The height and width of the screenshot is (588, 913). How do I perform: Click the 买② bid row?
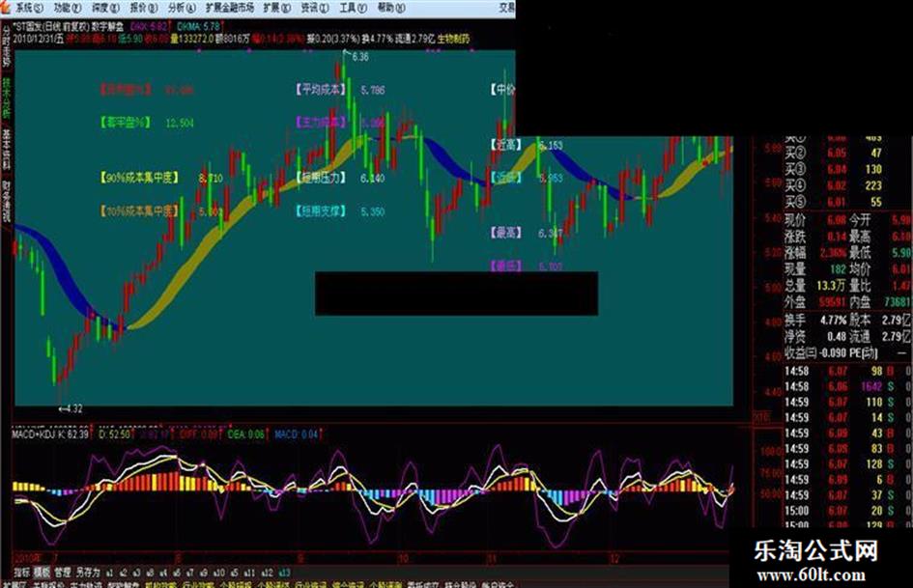[x=834, y=154]
